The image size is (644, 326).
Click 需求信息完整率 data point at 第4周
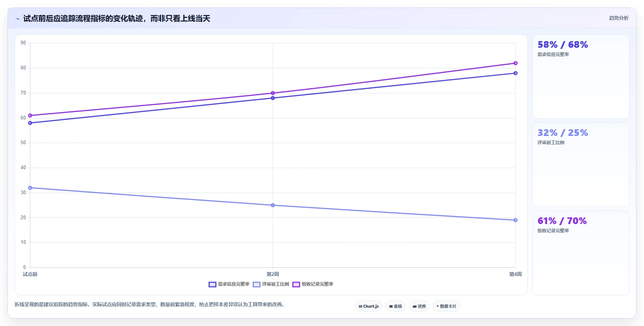515,73
